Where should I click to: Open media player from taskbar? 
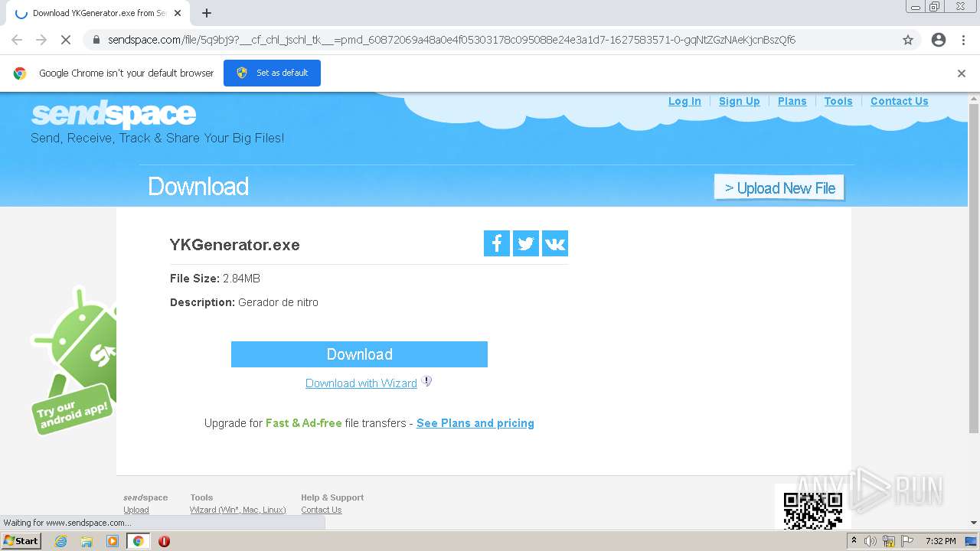tap(113, 541)
